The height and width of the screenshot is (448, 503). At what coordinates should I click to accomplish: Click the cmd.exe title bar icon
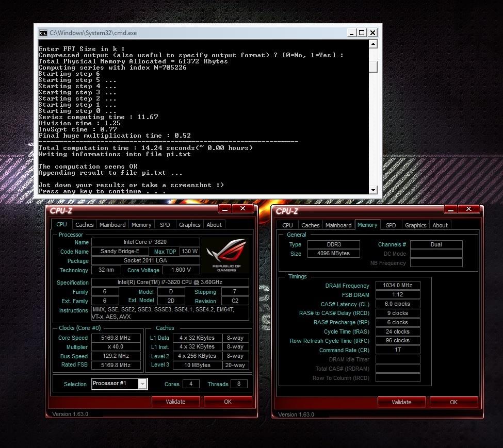coord(43,33)
